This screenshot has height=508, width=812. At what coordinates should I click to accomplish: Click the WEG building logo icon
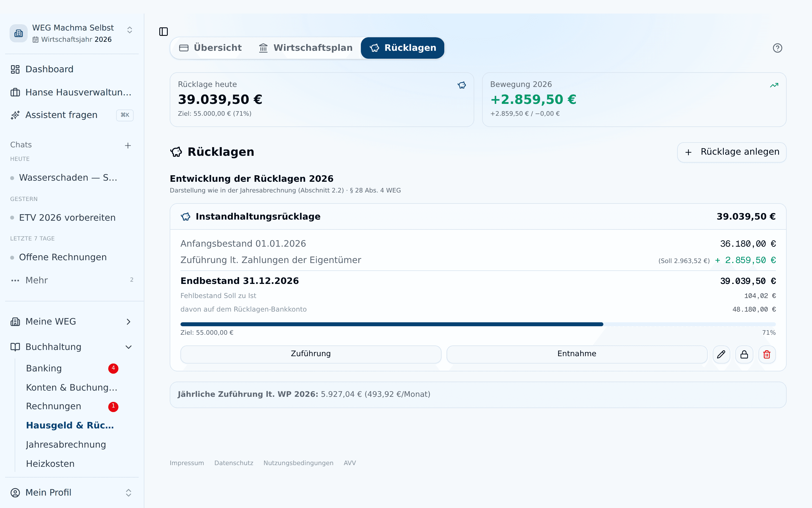(x=18, y=33)
